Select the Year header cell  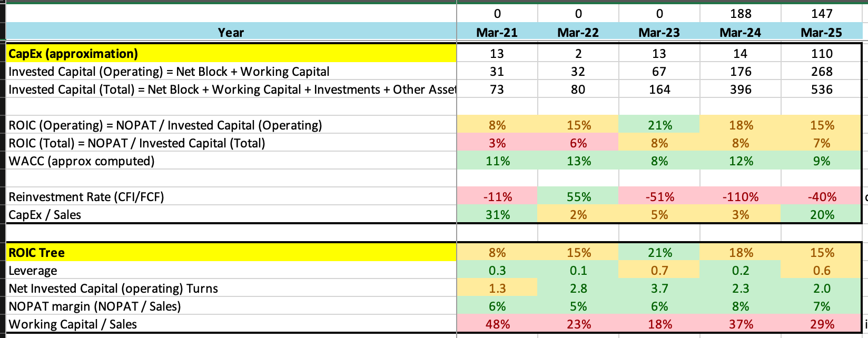(x=231, y=32)
